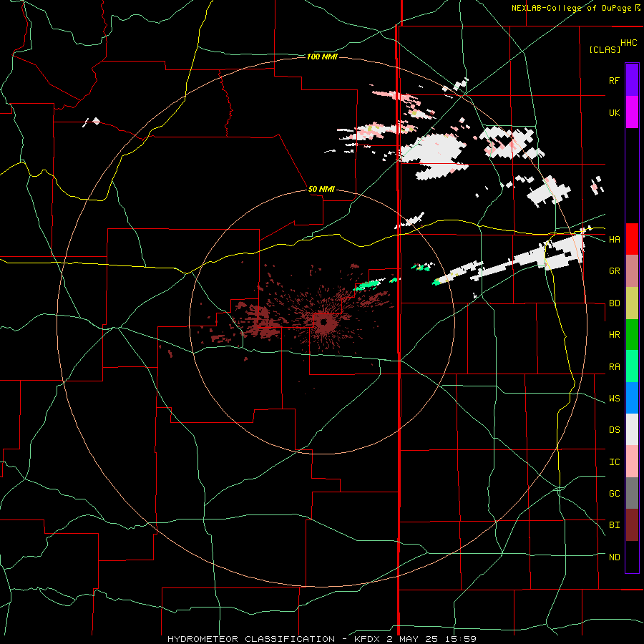Click the [CLAS] units label
Screen dimensions: 644x644
point(605,49)
